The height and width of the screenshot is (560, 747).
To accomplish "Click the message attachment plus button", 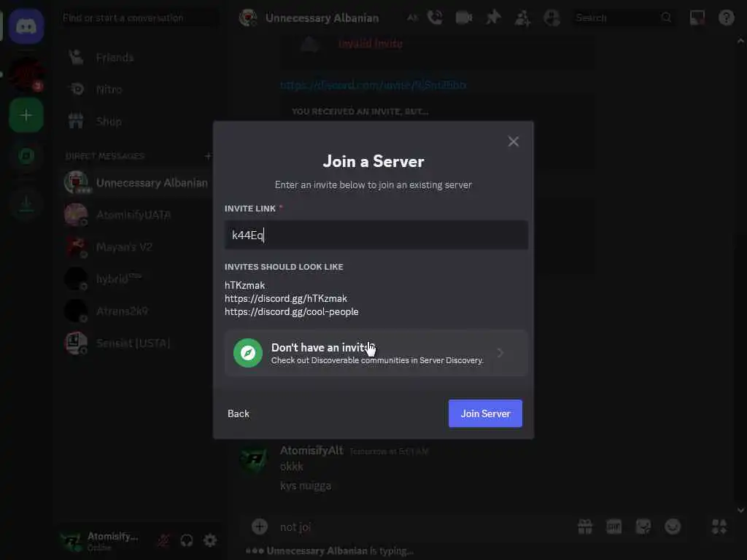I will click(260, 526).
